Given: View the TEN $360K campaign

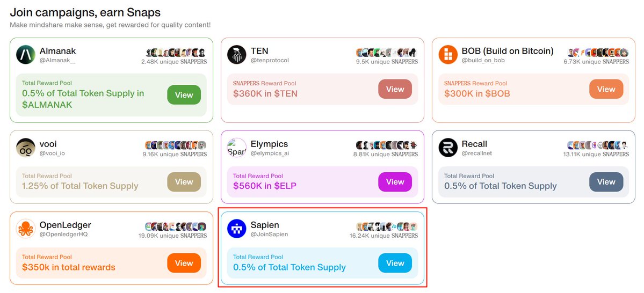Looking at the screenshot, I should click(x=395, y=89).
